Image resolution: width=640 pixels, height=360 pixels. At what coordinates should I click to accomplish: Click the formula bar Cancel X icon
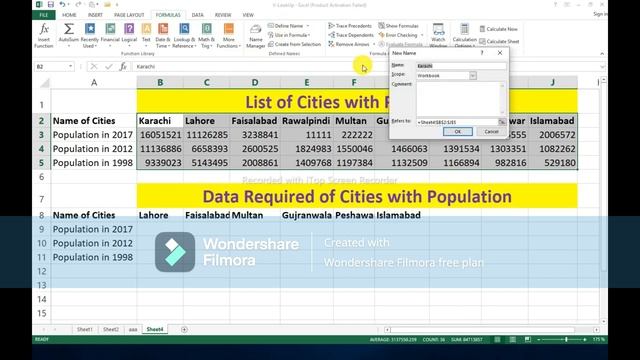(x=93, y=66)
